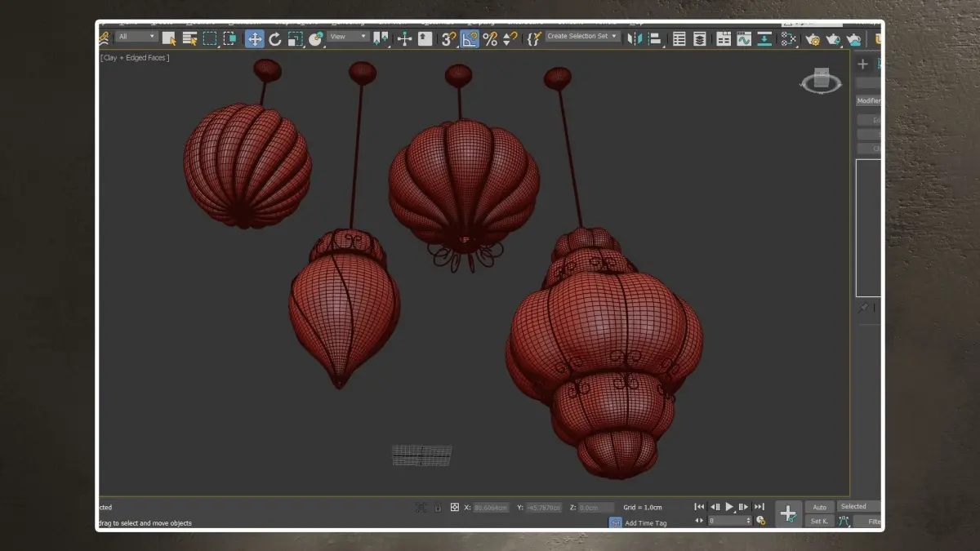980x551 pixels.
Task: Toggle the Ribbon display
Action: 724,38
